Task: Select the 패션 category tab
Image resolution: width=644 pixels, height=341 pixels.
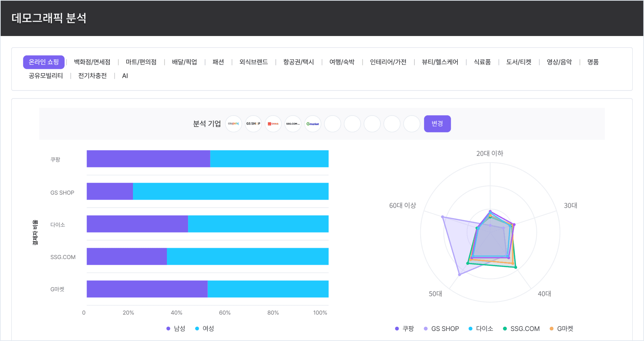Action: point(218,62)
